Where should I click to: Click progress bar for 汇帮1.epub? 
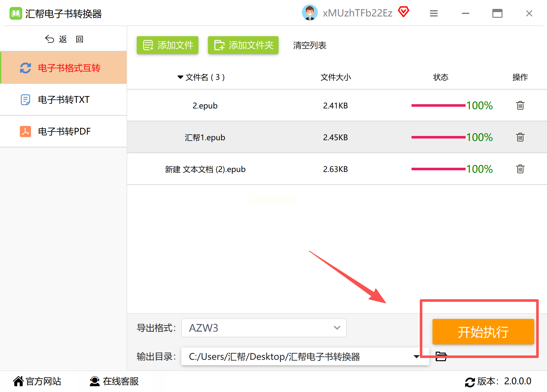[x=439, y=137]
